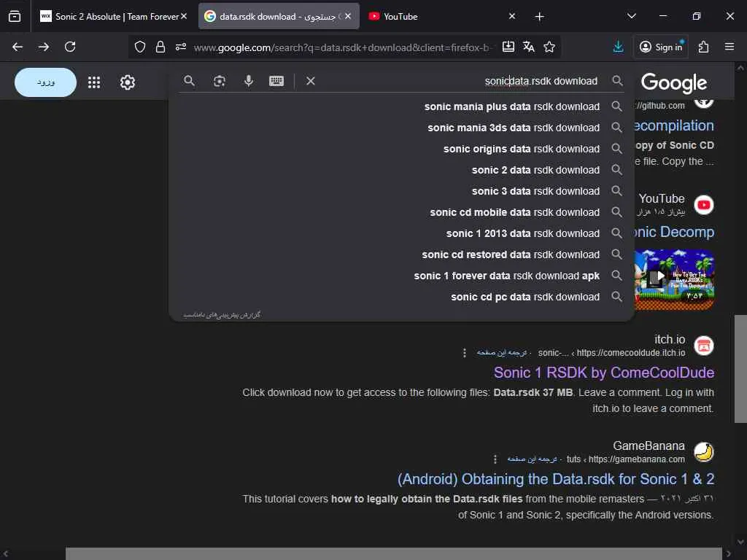Click the vertical page scrollbar thumb
This screenshot has height=560, width=747.
coord(740,368)
